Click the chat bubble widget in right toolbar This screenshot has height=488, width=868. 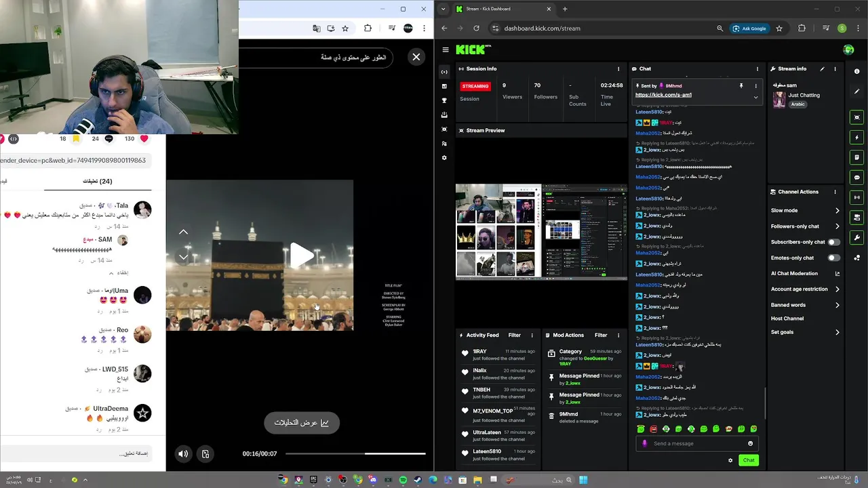click(x=857, y=178)
